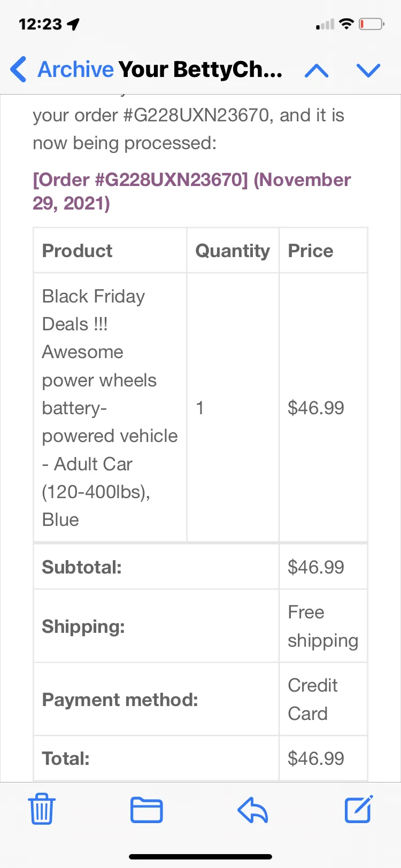Tap the location arrow beside the time

click(x=73, y=24)
